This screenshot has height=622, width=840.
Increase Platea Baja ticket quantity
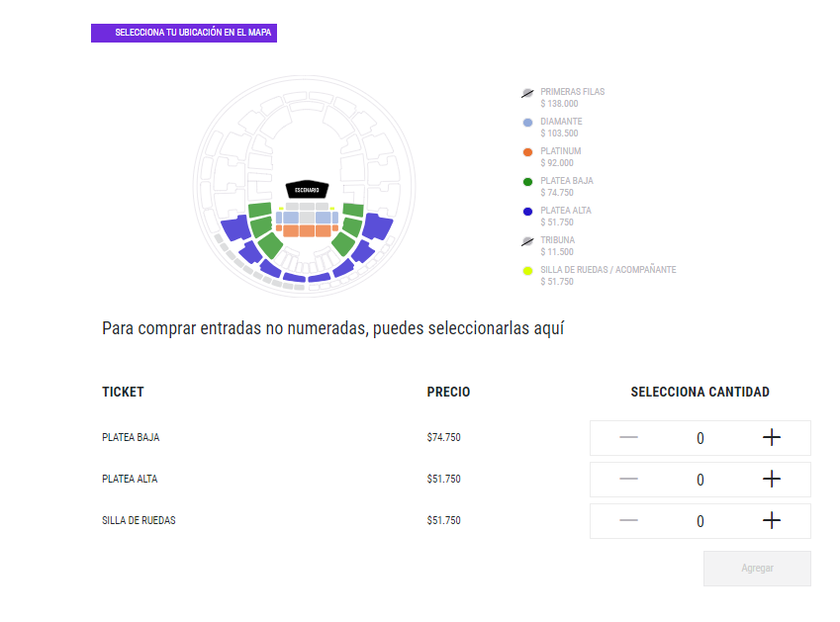pyautogui.click(x=772, y=438)
